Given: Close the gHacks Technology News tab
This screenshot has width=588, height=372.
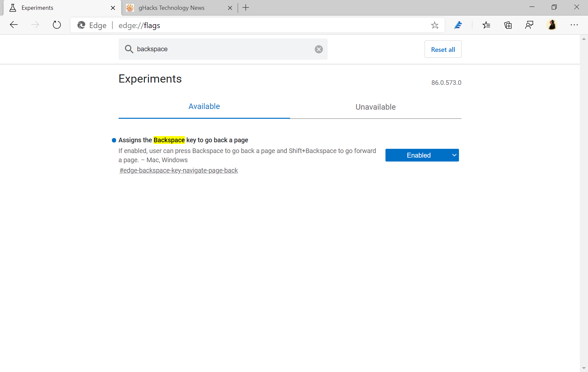Looking at the screenshot, I should point(230,8).
